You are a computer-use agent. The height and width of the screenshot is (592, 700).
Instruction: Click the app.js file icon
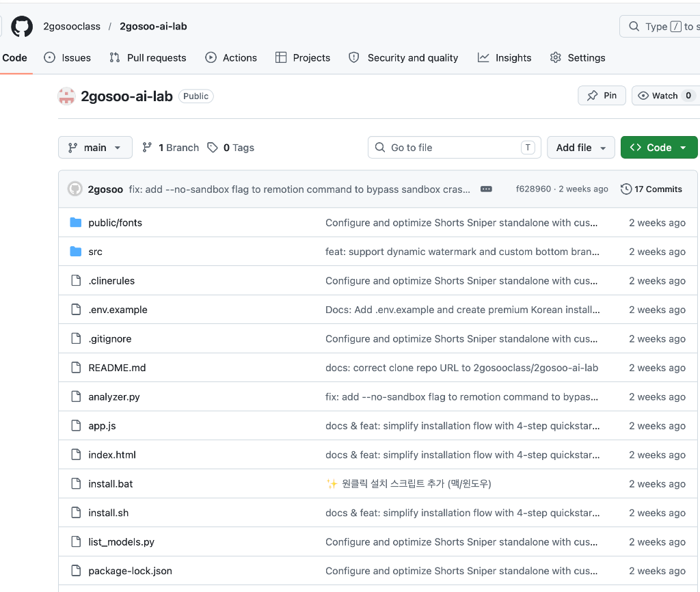tap(77, 425)
